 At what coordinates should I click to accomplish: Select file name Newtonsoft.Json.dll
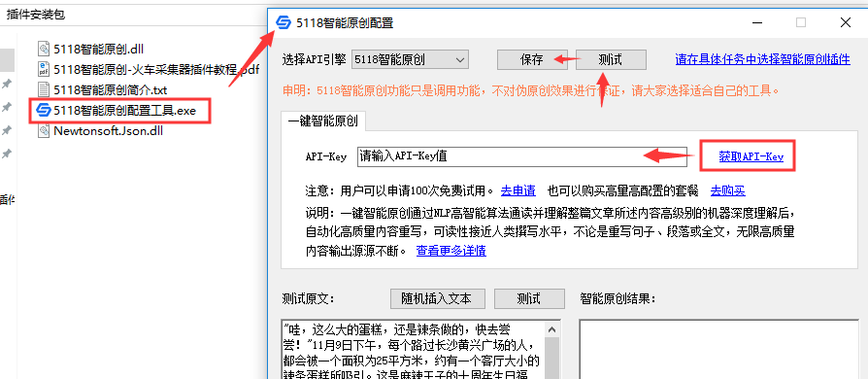click(x=108, y=131)
